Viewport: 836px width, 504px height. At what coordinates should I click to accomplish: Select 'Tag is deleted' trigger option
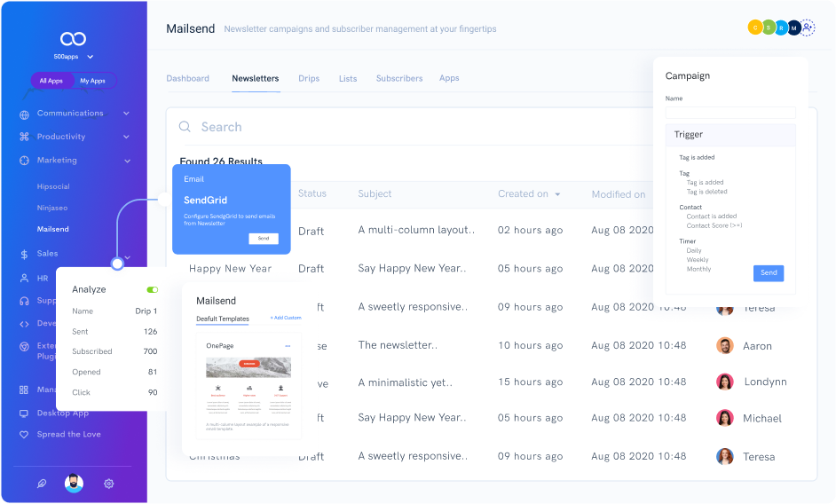[707, 192]
